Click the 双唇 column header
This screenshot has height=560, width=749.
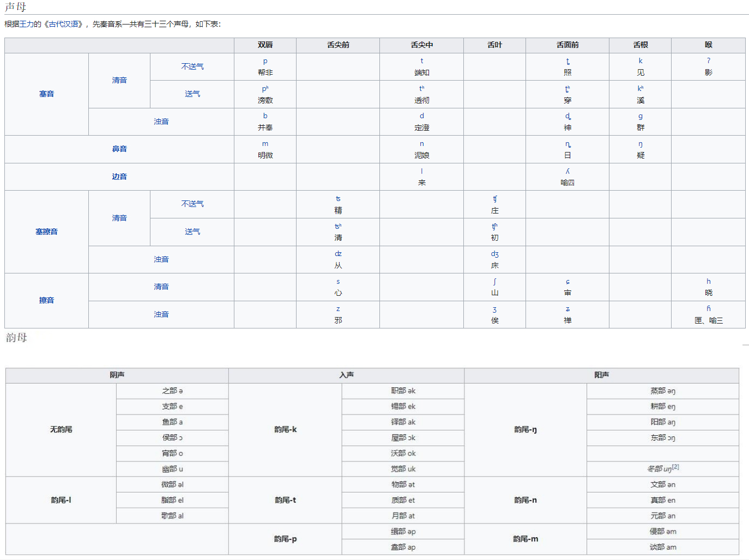click(265, 45)
